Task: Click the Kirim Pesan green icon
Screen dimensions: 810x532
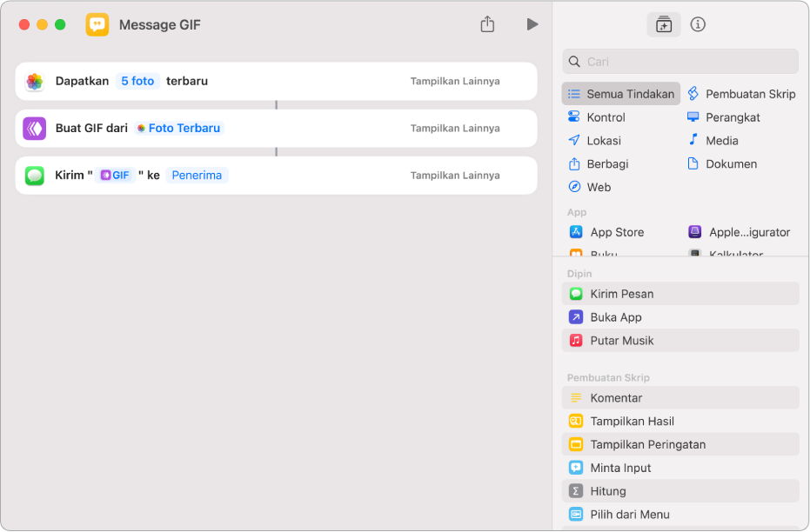Action: [576, 294]
